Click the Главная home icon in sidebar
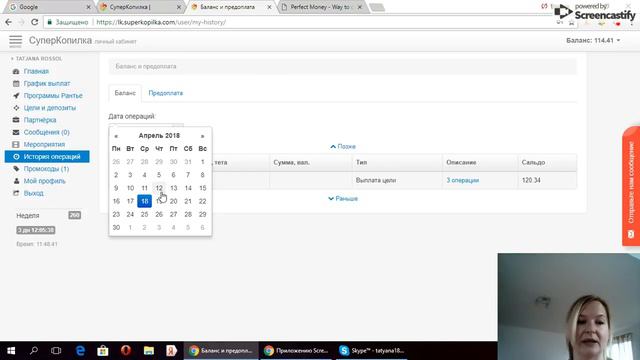 [x=16, y=71]
